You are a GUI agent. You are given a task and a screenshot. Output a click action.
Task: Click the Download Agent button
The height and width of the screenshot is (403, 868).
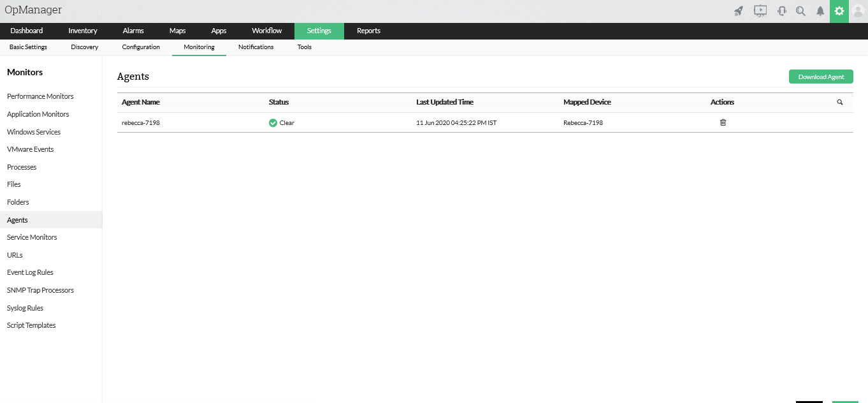(x=821, y=77)
